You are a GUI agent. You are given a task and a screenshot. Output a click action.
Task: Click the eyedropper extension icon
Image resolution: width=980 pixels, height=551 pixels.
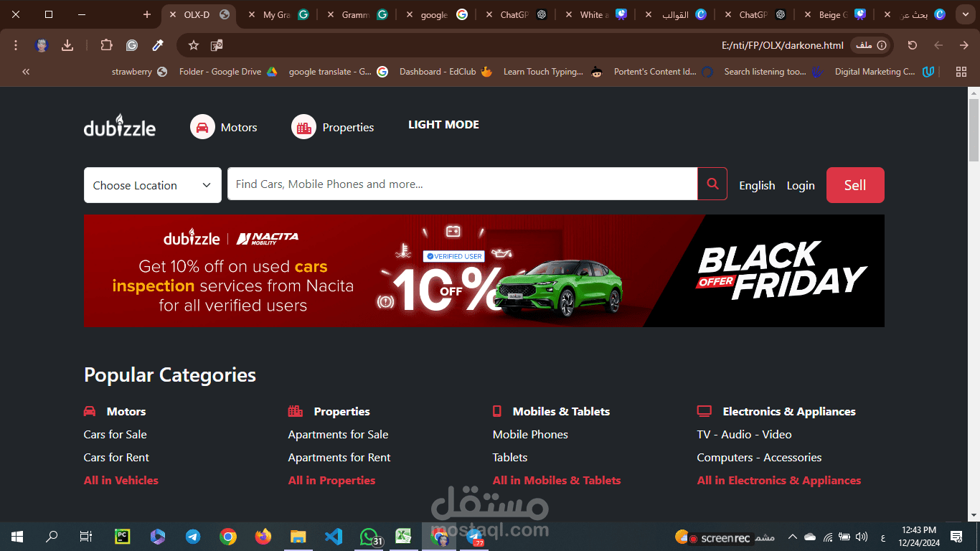(x=158, y=45)
